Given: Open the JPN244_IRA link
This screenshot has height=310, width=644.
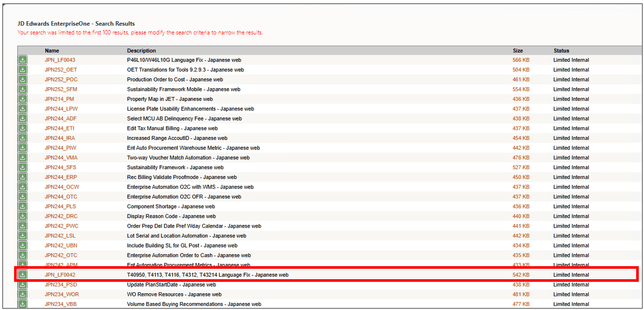Looking at the screenshot, I should (61, 138).
